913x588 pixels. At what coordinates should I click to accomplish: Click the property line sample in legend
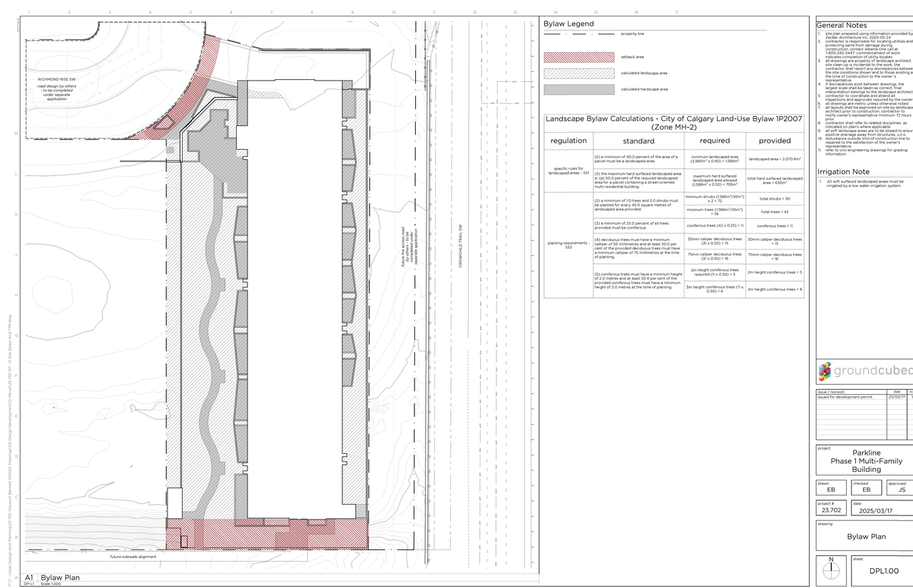(578, 33)
